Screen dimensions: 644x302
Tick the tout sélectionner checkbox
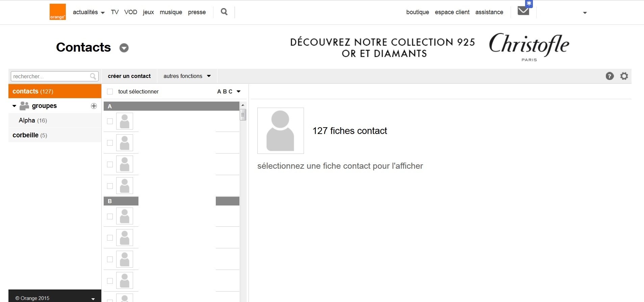(110, 91)
